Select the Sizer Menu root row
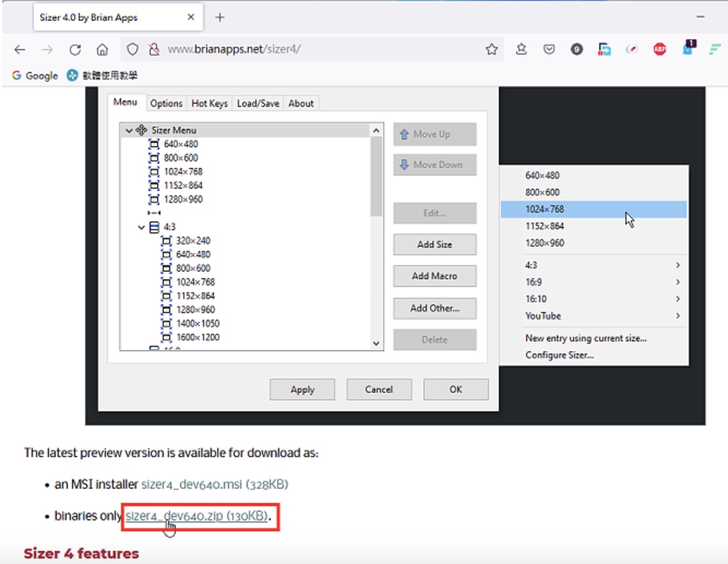 (246, 130)
